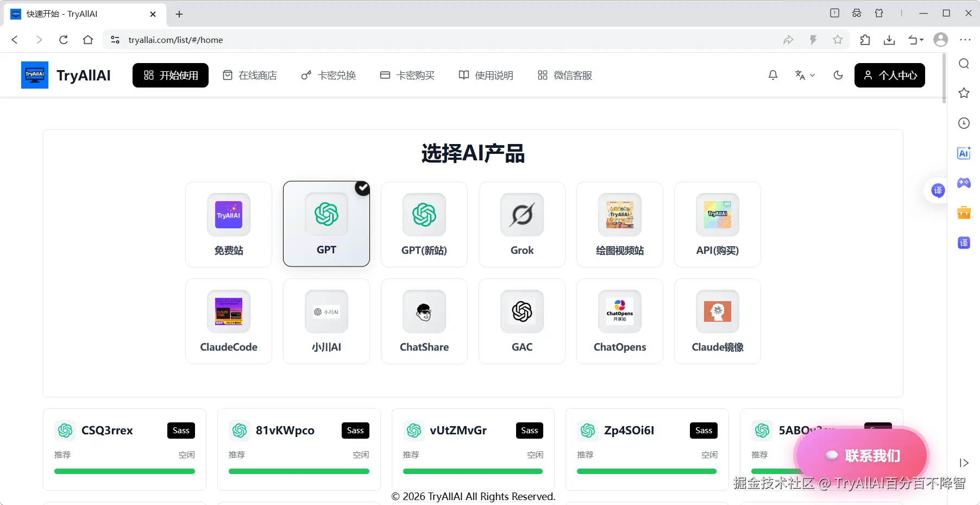
Task: Click the 推荐 label on the CSQ3rrex card
Action: click(x=62, y=454)
